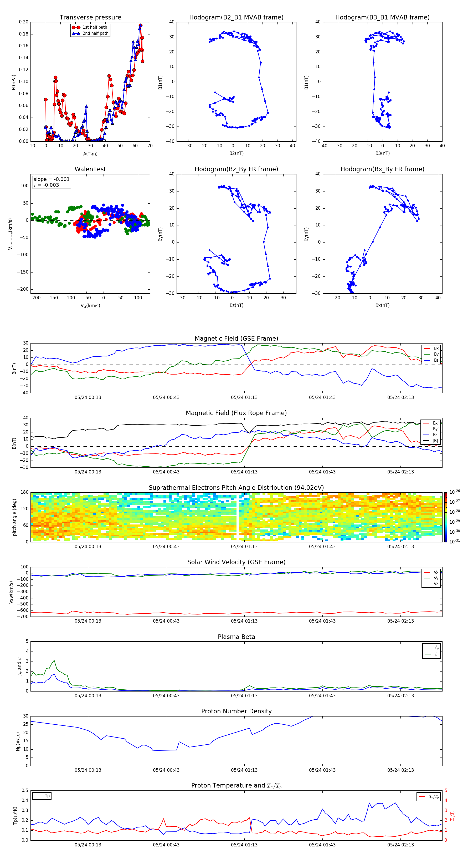Click the 'Solar Wind Velocity (GSE Frame)' title
Screen dimensions: 473x868
tap(236, 562)
